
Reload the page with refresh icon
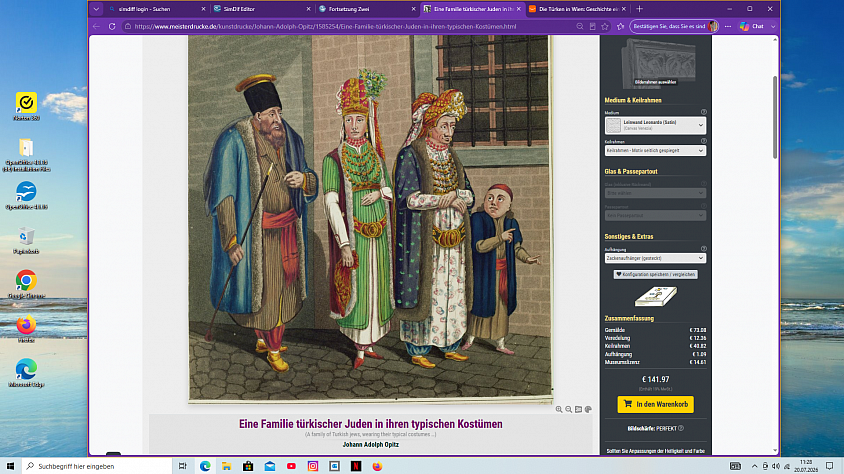[x=112, y=26]
